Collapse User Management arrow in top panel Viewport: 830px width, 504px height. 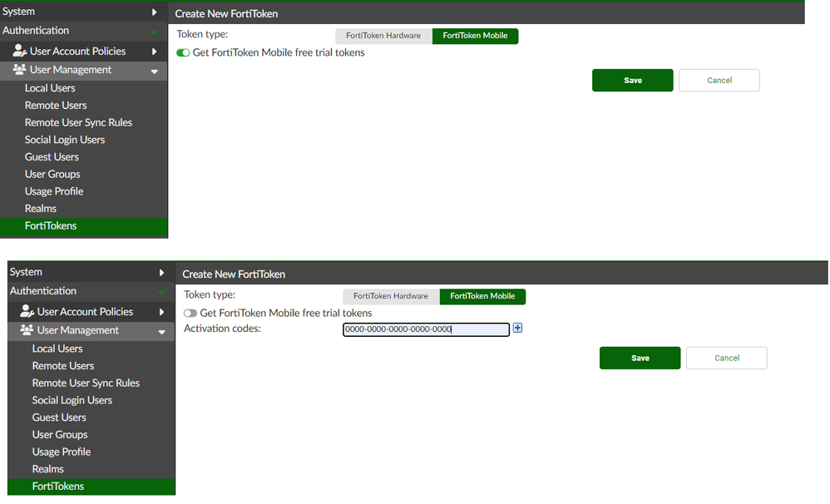coord(154,71)
